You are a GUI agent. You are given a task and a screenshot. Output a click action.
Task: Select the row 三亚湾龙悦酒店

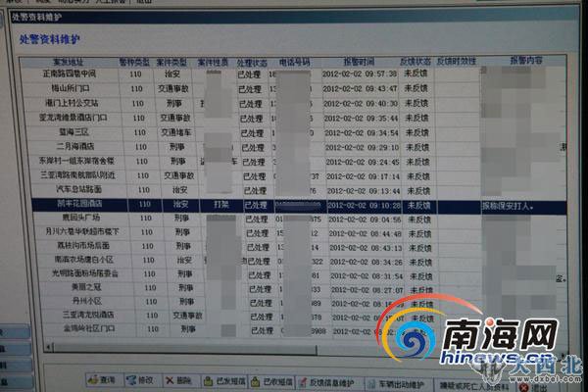301,316
